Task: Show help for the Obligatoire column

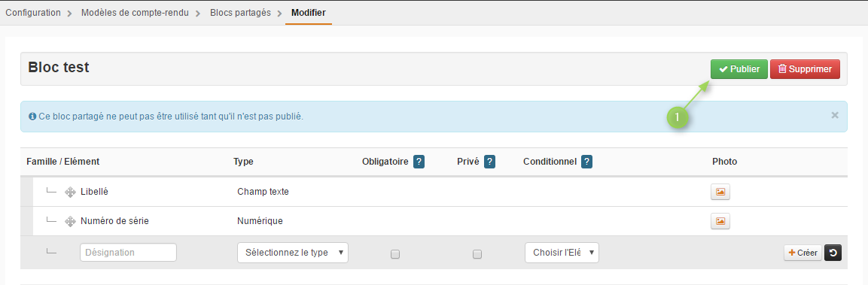Action: coord(419,162)
